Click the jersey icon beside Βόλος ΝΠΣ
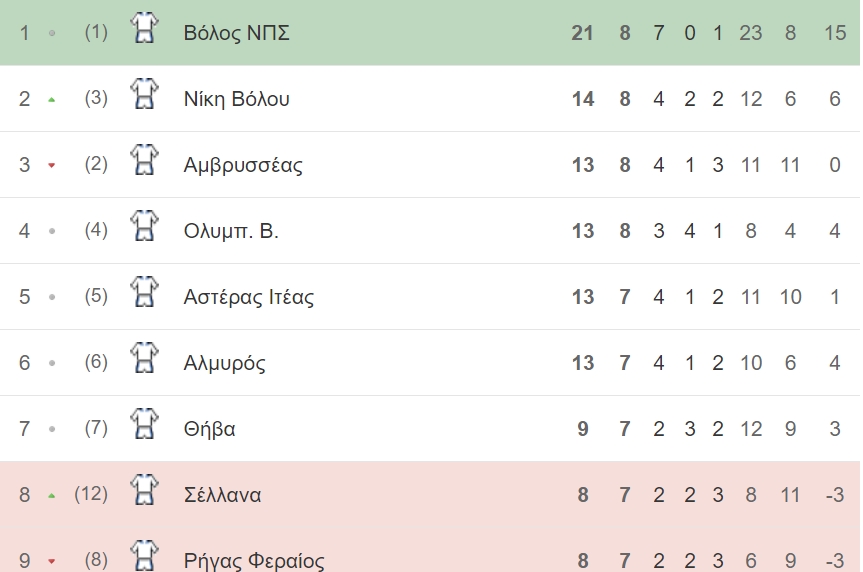Screen dimensions: 863x572 (144, 28)
